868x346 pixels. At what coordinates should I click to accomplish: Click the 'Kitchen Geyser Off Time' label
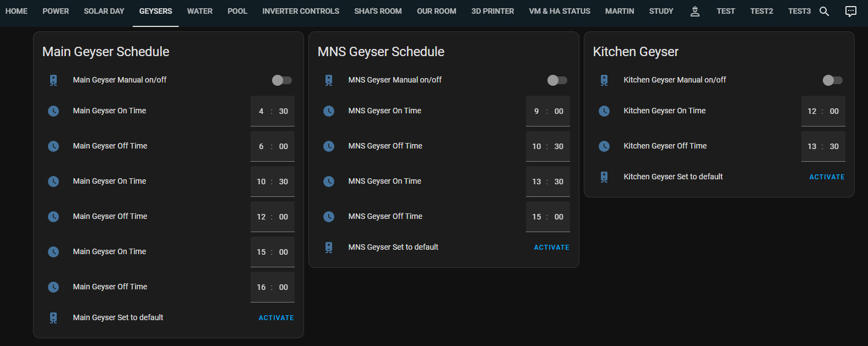click(x=665, y=146)
